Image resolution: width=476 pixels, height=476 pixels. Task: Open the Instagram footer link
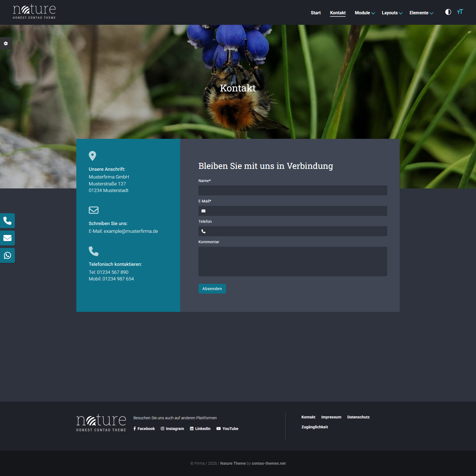point(172,429)
